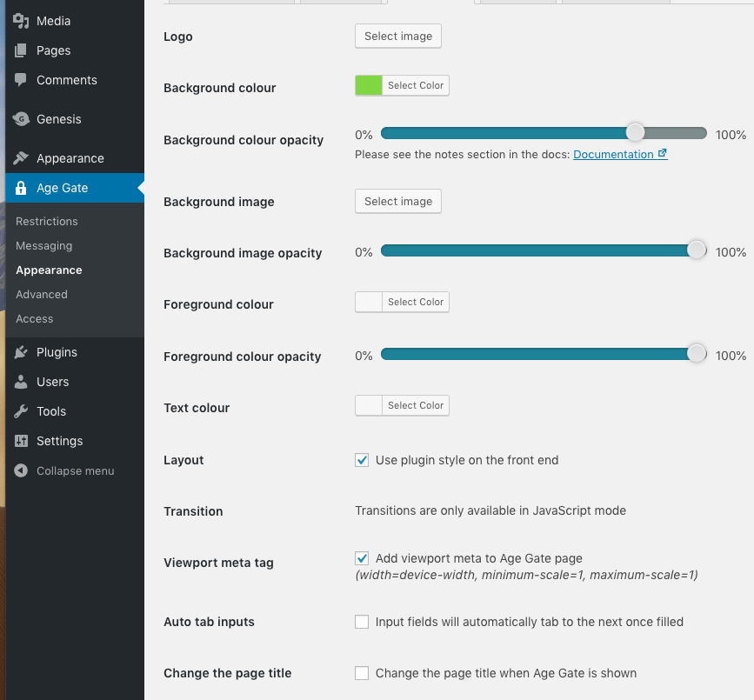Click the Users person icon

pos(22,382)
